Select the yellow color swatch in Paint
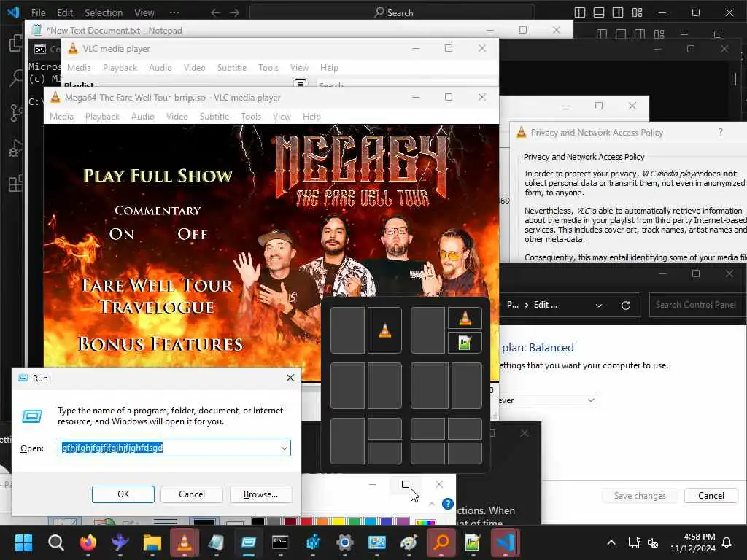Image resolution: width=747 pixels, height=560 pixels. click(x=338, y=521)
